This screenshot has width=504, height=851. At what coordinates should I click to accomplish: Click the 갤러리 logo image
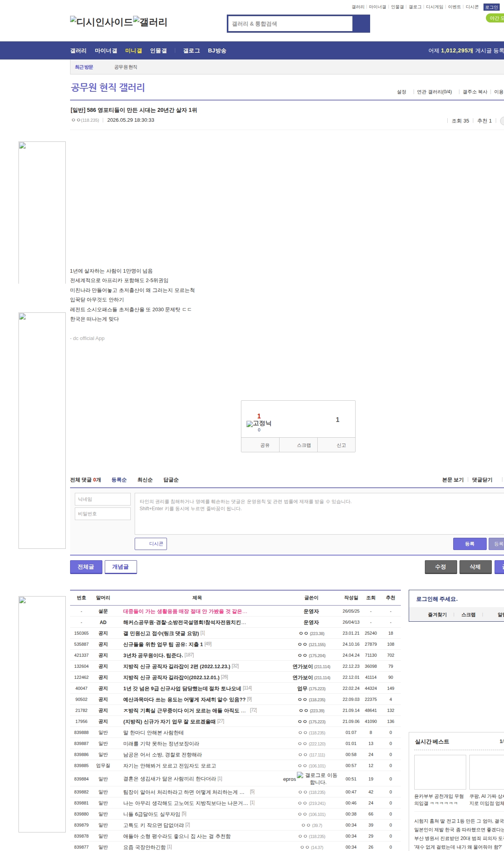coord(150,22)
